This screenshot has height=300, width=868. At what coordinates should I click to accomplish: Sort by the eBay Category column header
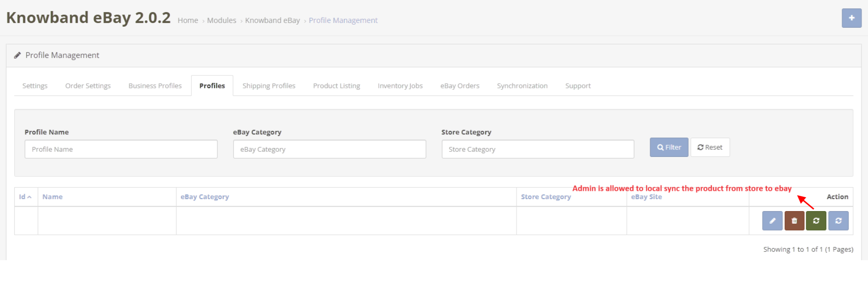pyautogui.click(x=205, y=197)
